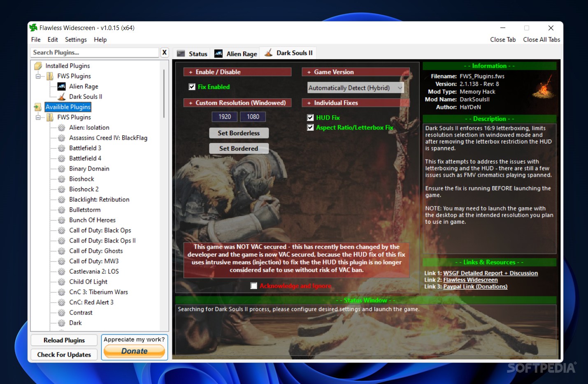This screenshot has height=384, width=588.
Task: Open the Settings menu
Action: tap(76, 39)
